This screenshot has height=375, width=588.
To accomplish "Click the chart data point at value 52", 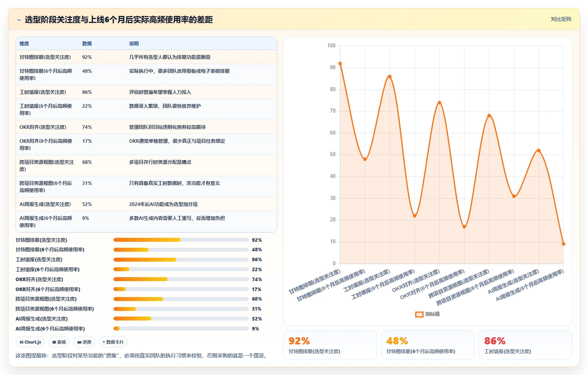I will (539, 150).
